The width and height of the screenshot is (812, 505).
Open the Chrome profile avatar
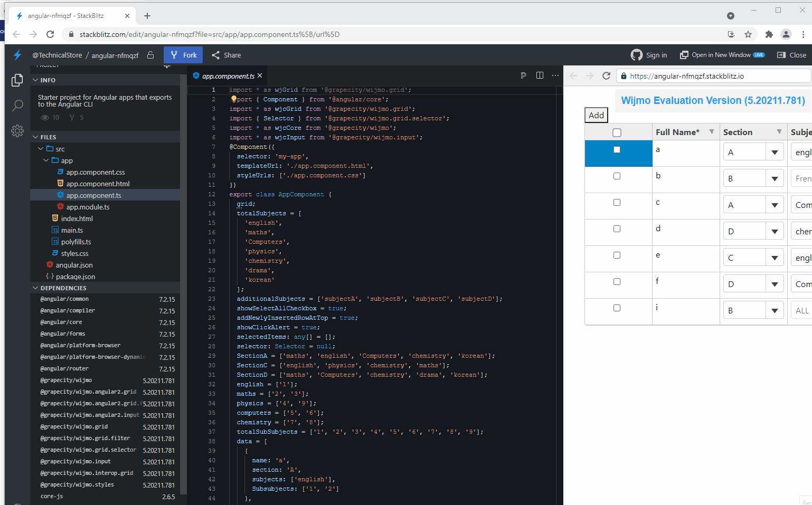point(786,34)
